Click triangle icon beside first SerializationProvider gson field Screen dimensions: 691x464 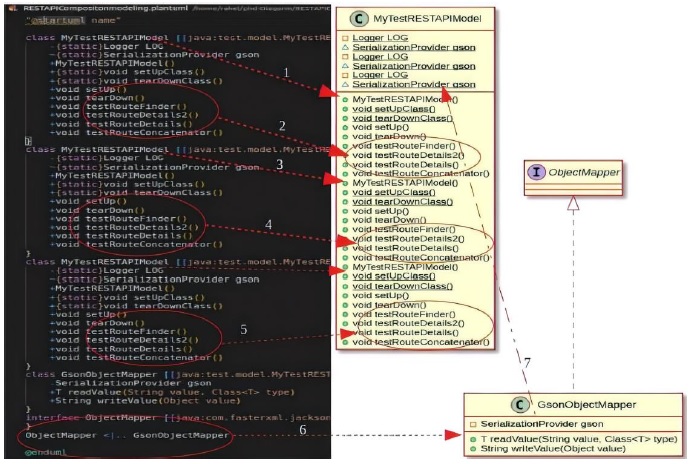click(344, 47)
